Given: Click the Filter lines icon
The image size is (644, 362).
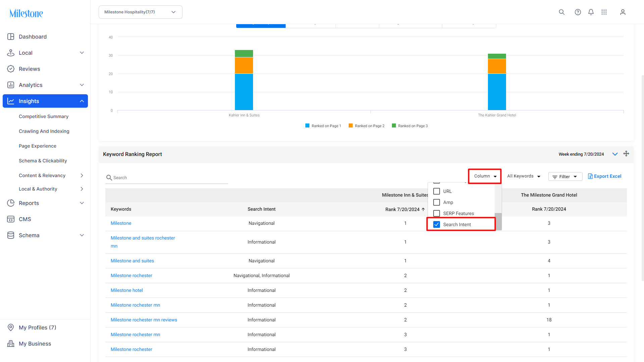Looking at the screenshot, I should tap(555, 176).
